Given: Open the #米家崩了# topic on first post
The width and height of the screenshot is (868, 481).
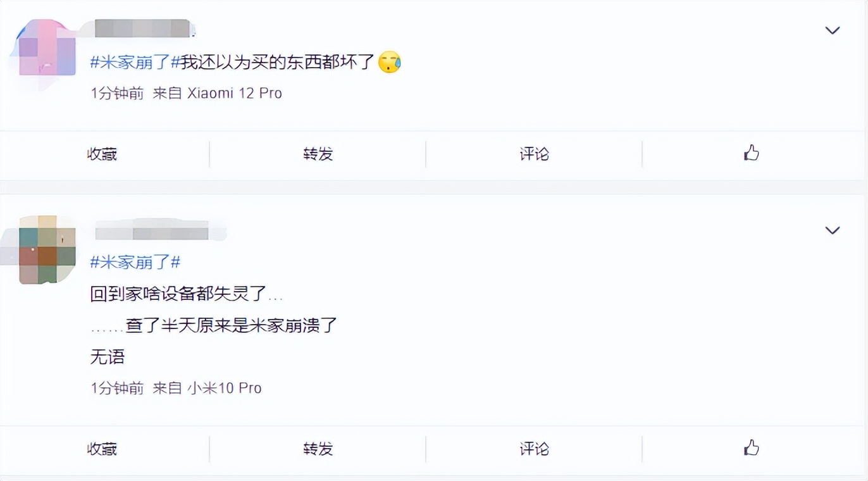Looking at the screenshot, I should 135,62.
